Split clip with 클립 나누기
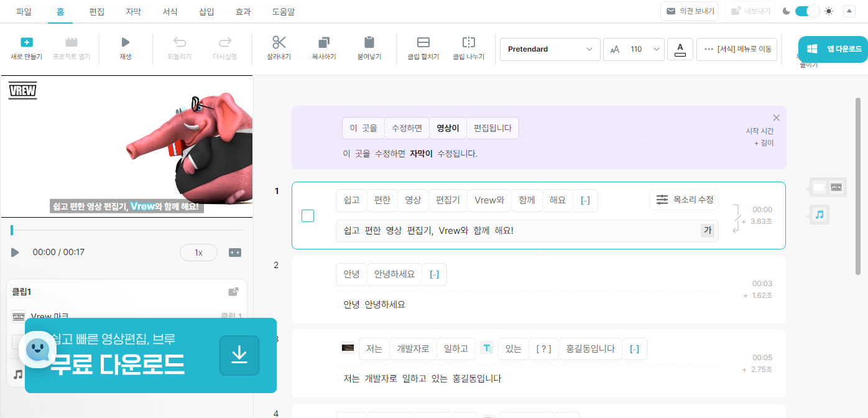This screenshot has height=418, width=868. tap(469, 49)
